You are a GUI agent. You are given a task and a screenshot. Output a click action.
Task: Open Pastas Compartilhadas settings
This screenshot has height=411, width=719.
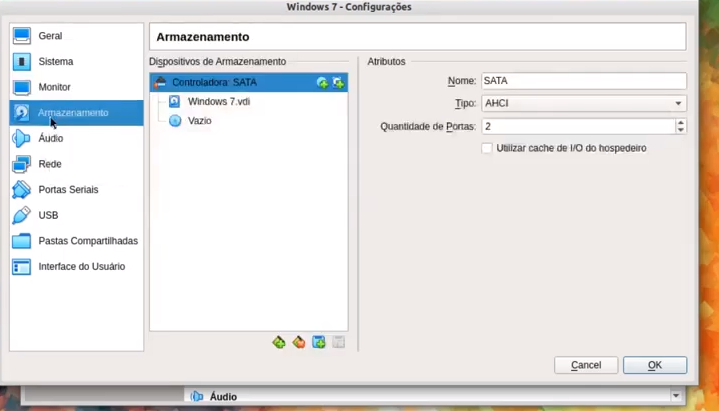point(76,241)
